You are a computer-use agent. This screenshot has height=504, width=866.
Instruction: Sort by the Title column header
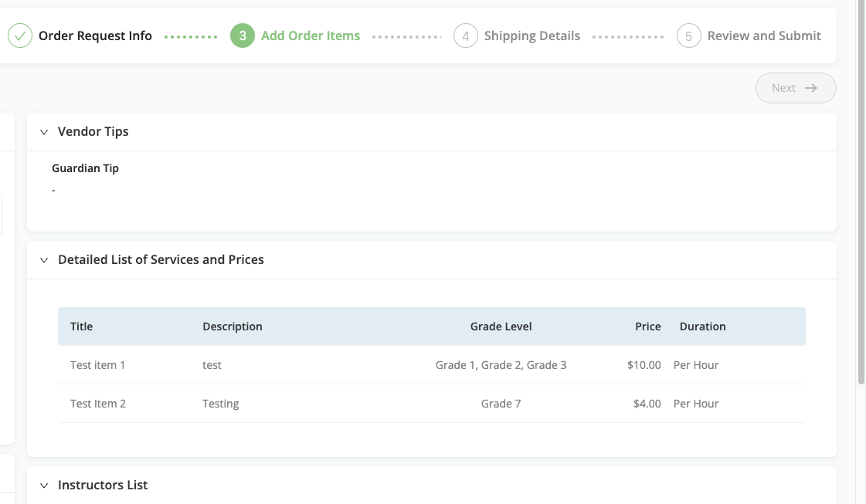[x=81, y=326]
